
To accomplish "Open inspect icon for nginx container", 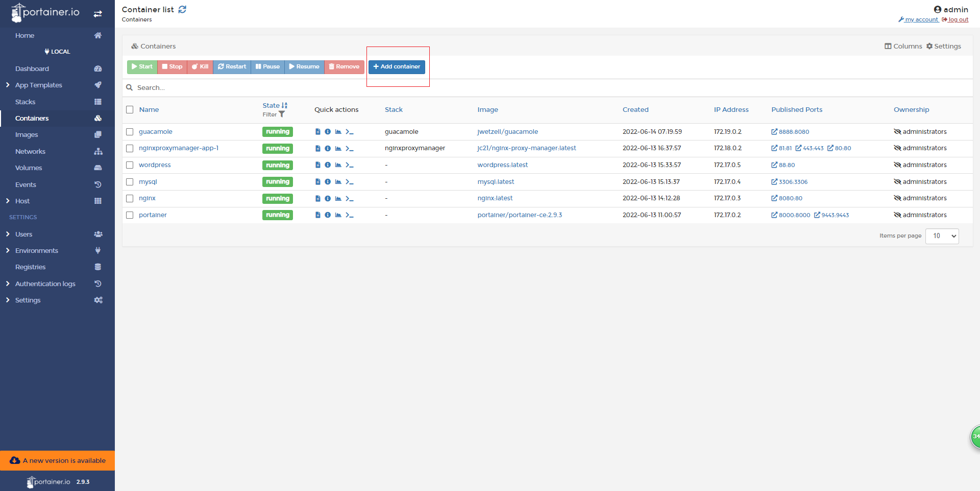I will point(328,199).
